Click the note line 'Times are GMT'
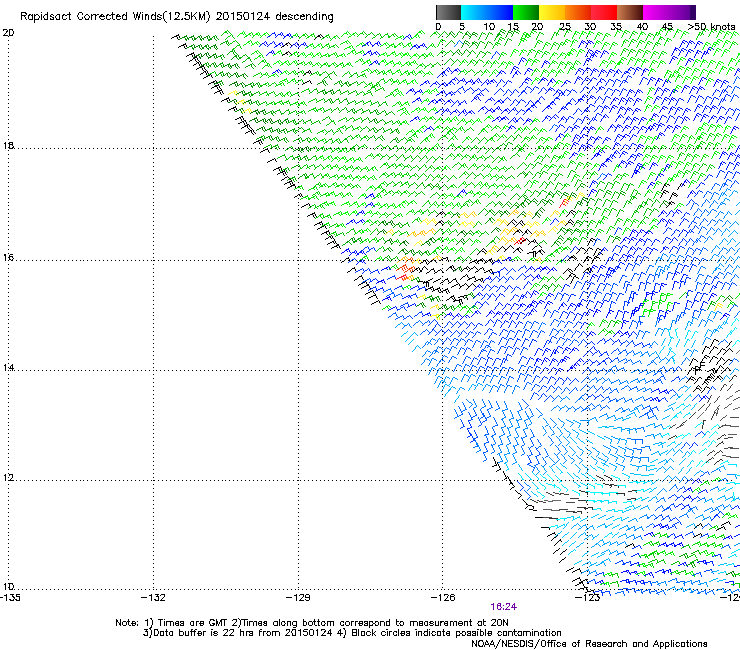This screenshot has height=650, width=740. tap(193, 623)
